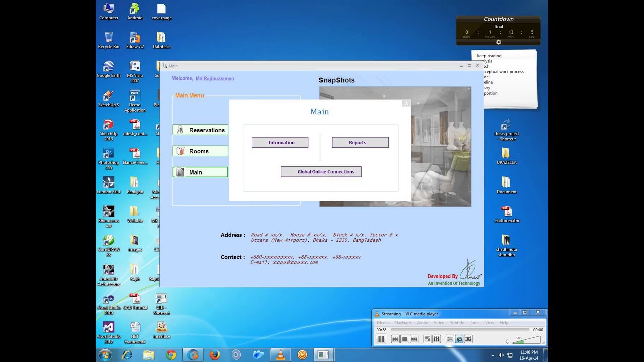Select the Computer desktop icon

click(x=109, y=12)
